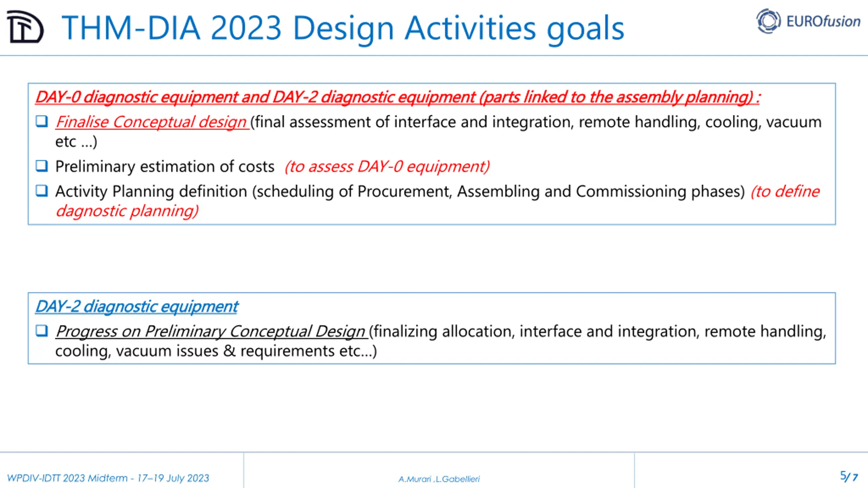Select the slide title 'THM-DIA 2023 Design Activities goals'

point(343,28)
